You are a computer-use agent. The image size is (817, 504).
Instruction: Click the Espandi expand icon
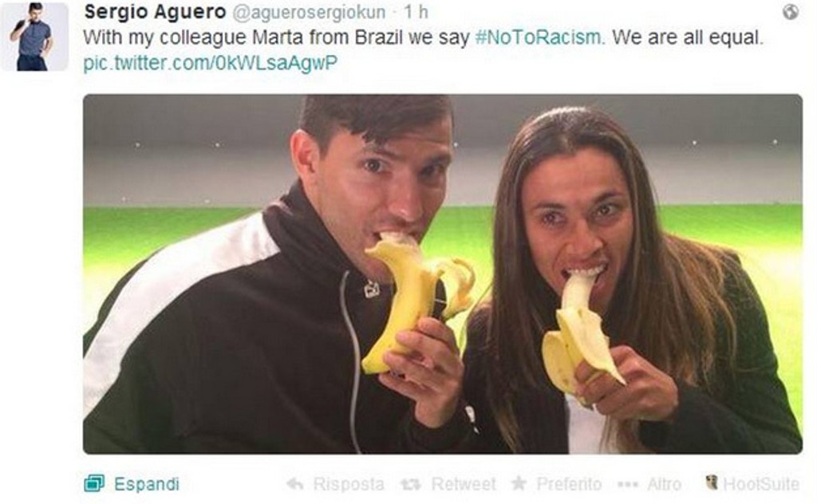click(94, 484)
